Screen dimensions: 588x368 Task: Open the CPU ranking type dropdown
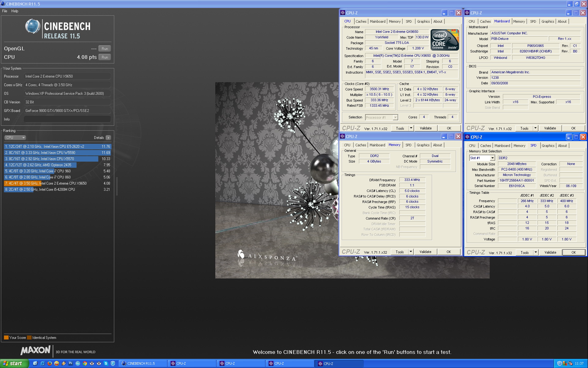15,138
